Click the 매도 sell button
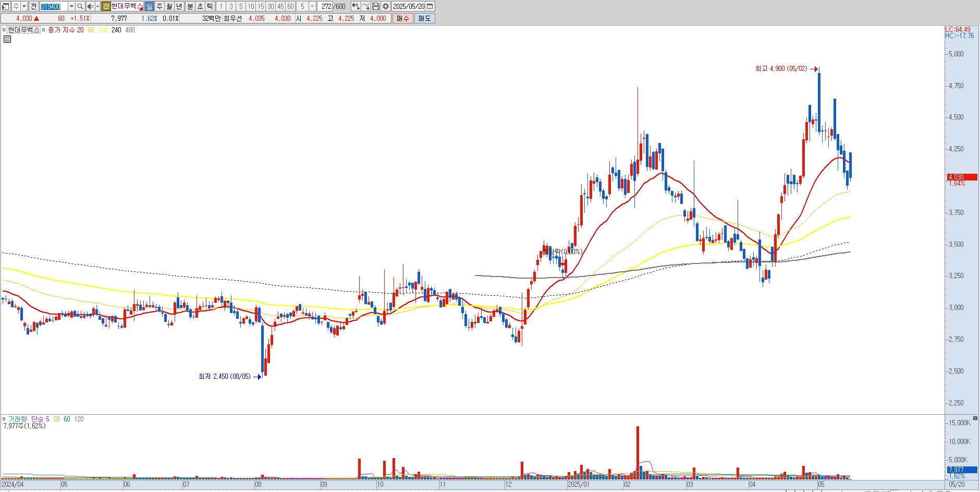The height and width of the screenshot is (492, 980). tap(424, 18)
